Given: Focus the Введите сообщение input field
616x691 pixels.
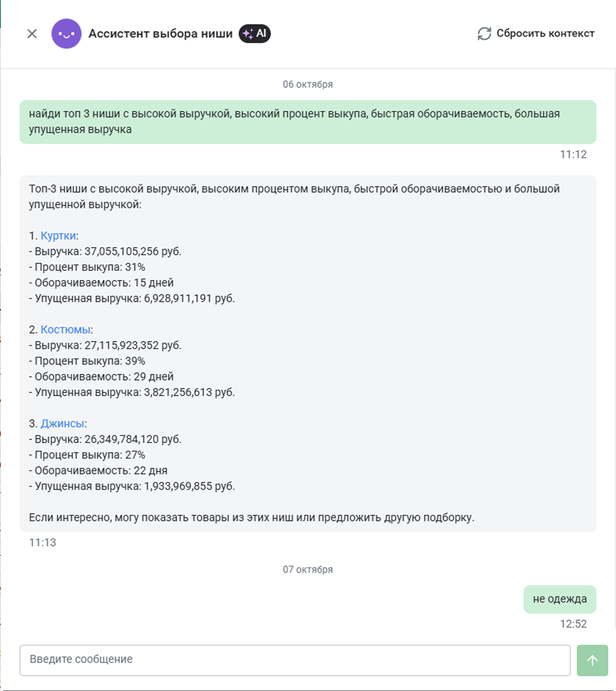Looking at the screenshot, I should click(x=294, y=660).
